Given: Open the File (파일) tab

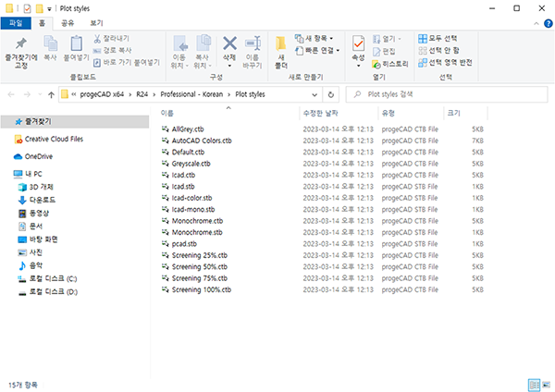Looking at the screenshot, I should [16, 23].
